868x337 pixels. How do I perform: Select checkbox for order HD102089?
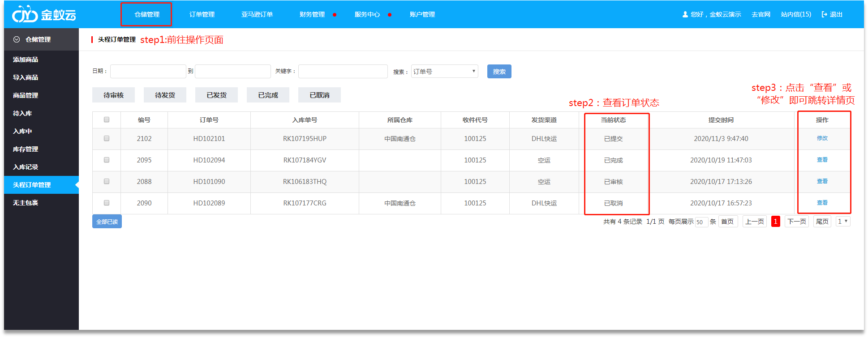tap(107, 203)
